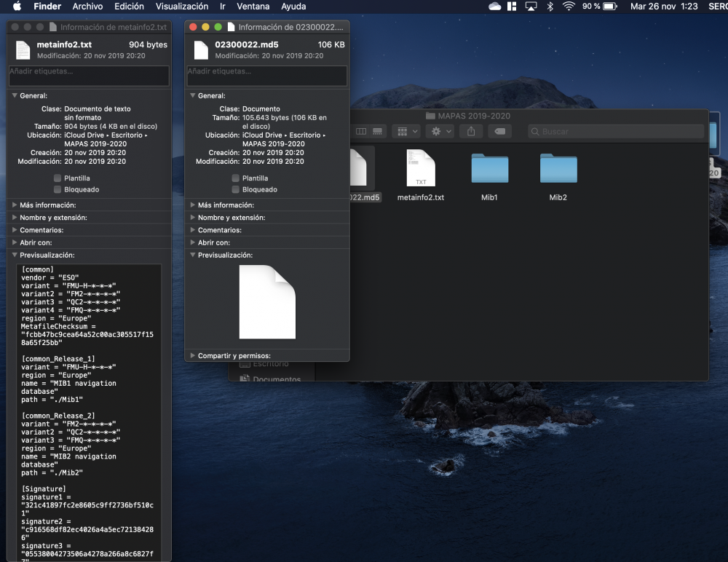Click the Bluetooth menu bar icon
This screenshot has width=728, height=562.
pos(550,6)
